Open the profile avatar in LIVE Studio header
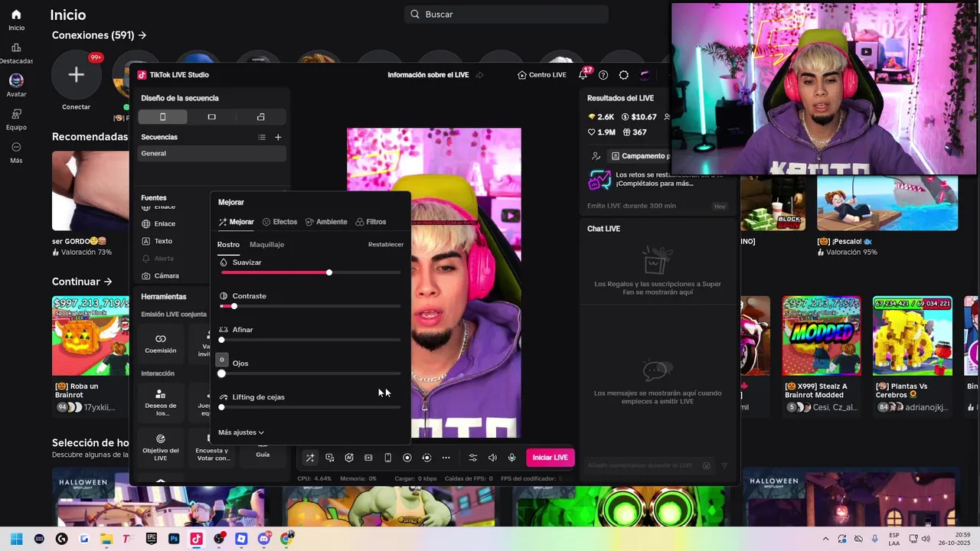The image size is (980, 551). coord(645,75)
